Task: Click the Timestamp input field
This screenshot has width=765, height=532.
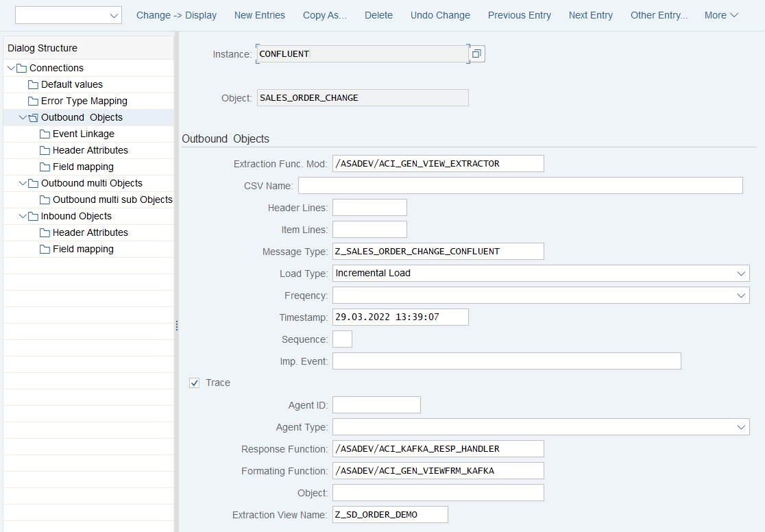Action: [x=400, y=317]
